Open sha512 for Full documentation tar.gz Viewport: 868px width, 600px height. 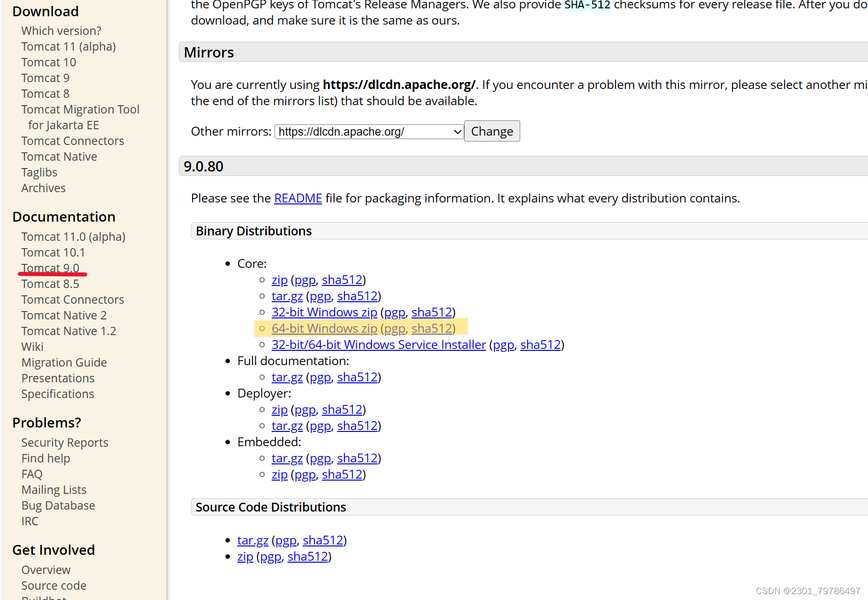[x=357, y=377]
